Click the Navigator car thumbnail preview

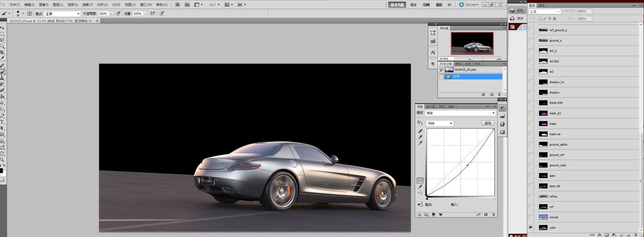(472, 43)
